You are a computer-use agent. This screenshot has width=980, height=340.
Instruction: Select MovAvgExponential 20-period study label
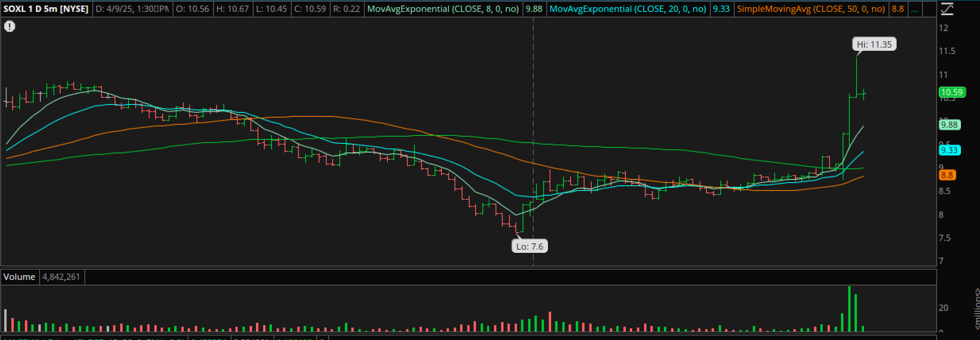628,9
